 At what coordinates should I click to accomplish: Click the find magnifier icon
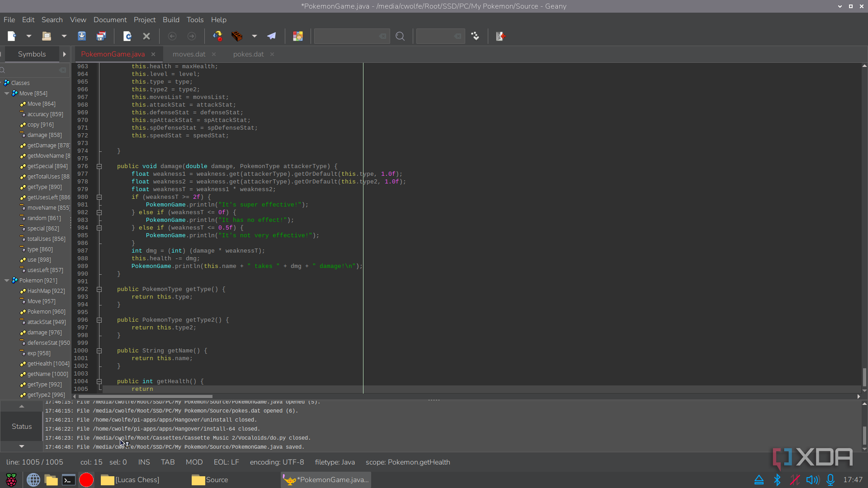pos(400,36)
